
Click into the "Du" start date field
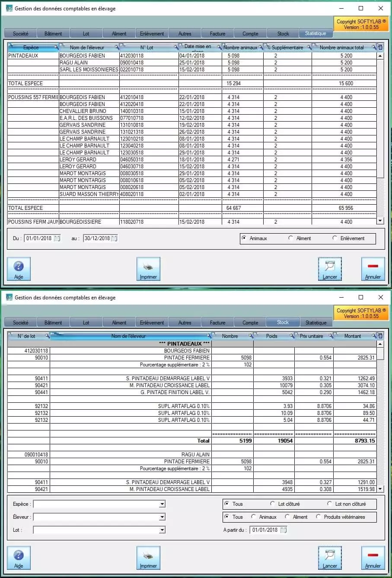(x=39, y=238)
